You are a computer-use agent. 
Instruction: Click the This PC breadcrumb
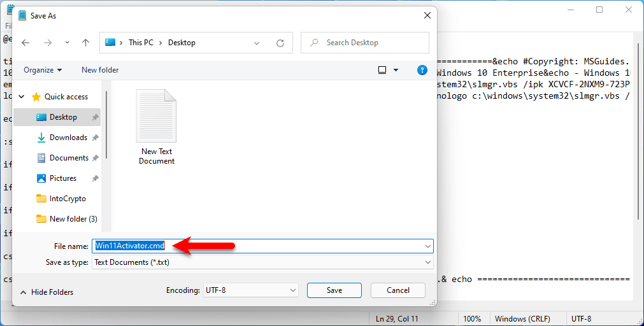click(141, 43)
